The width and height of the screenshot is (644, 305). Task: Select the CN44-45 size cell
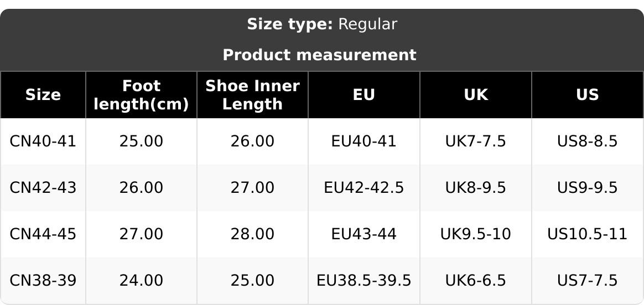point(43,234)
